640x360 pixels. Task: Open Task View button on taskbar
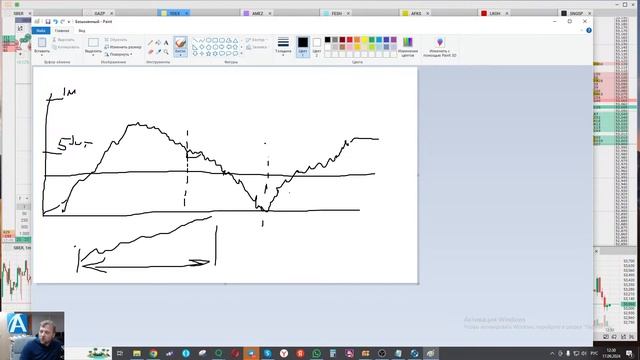pyautogui.click(x=120, y=353)
